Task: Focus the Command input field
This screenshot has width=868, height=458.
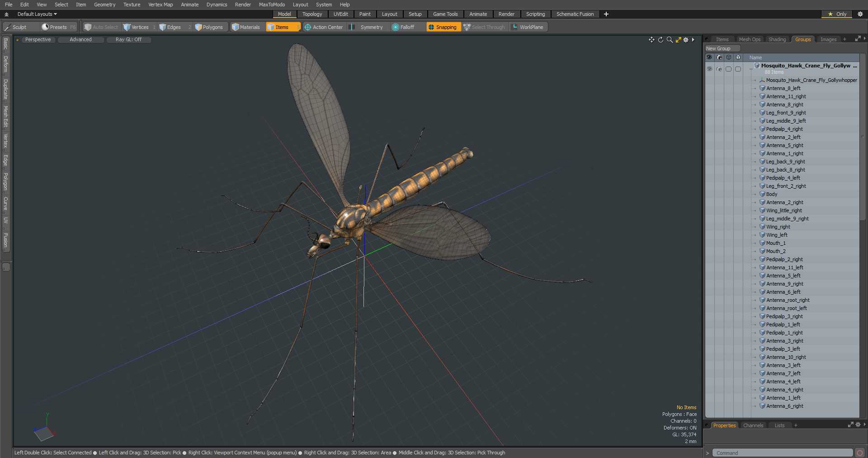Action: [x=783, y=453]
